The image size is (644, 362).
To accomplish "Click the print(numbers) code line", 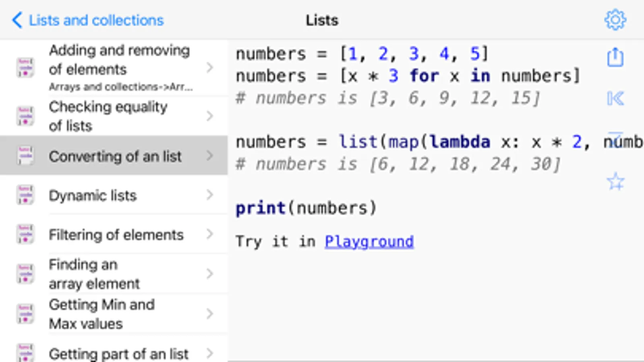I will click(306, 208).
